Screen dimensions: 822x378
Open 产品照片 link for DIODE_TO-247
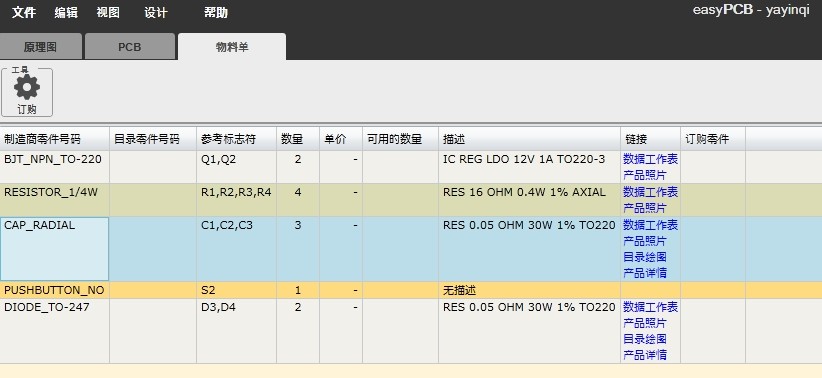point(644,322)
